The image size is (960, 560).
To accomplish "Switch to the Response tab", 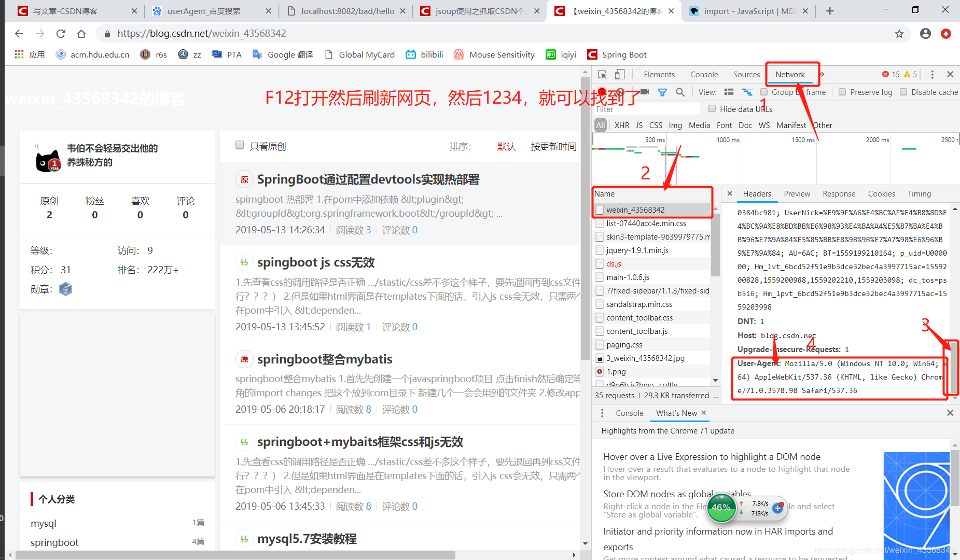I will 839,193.
